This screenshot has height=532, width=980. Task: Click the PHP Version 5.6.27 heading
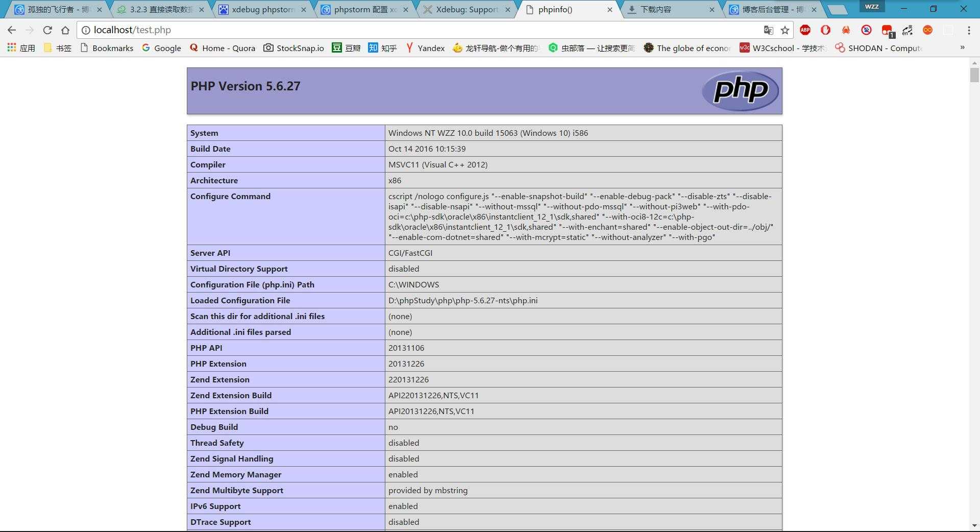(x=246, y=86)
